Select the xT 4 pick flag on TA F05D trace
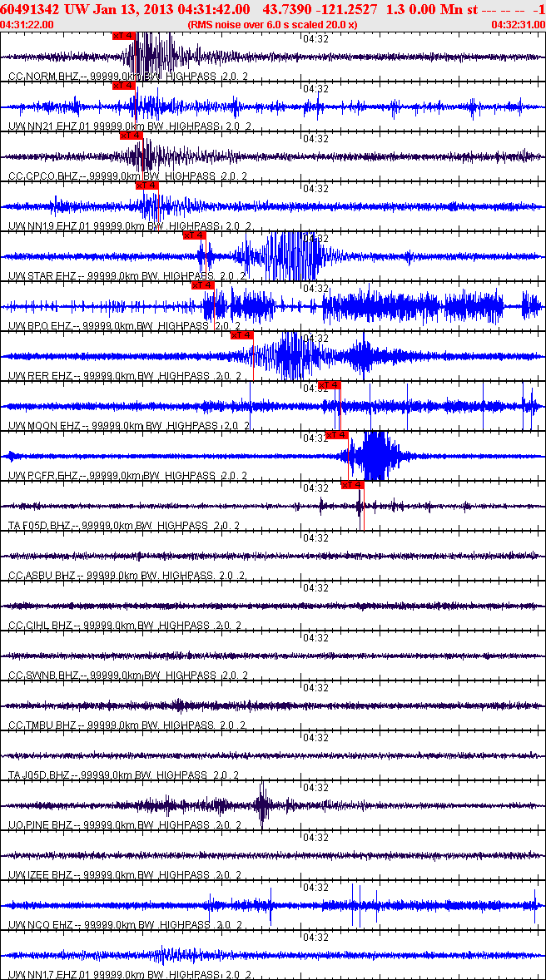 (352, 485)
